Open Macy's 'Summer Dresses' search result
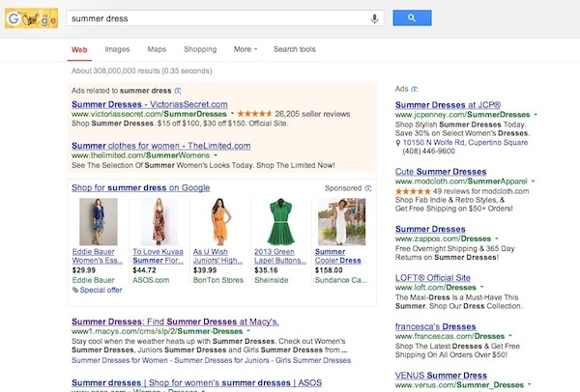The width and height of the screenshot is (580, 392). [x=175, y=322]
